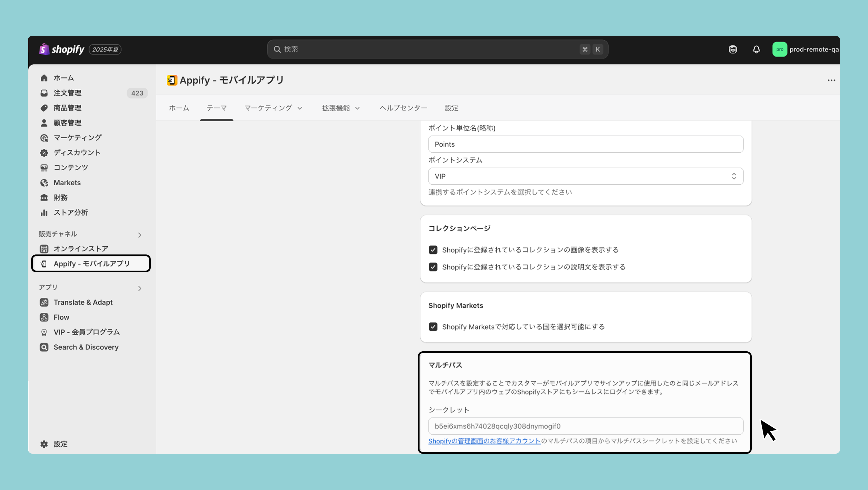The image size is (868, 490).
Task: Open 設定 settings gear at sidebar bottom
Action: coord(60,444)
